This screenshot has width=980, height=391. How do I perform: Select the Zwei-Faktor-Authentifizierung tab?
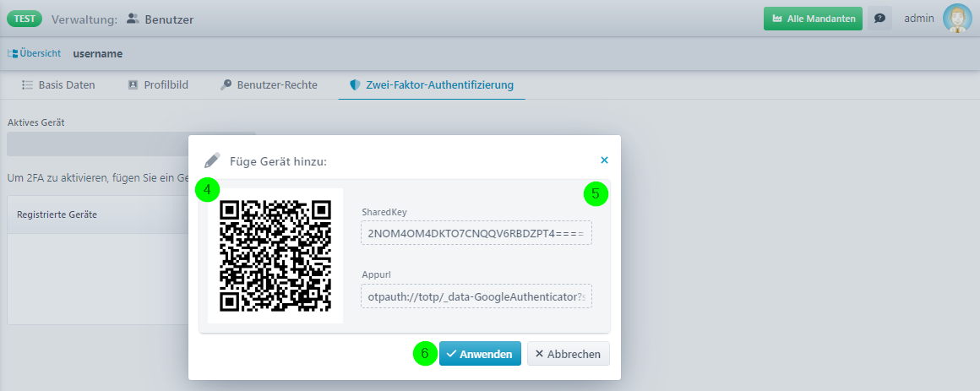point(432,85)
